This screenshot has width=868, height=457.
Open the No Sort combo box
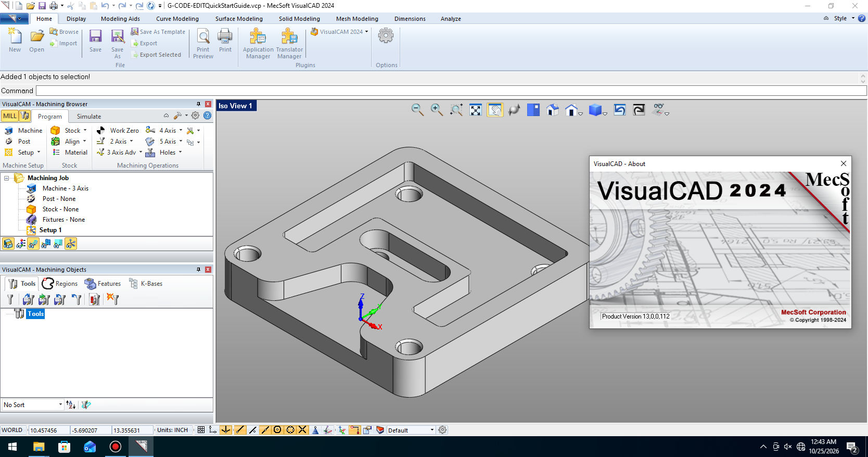tap(32, 404)
